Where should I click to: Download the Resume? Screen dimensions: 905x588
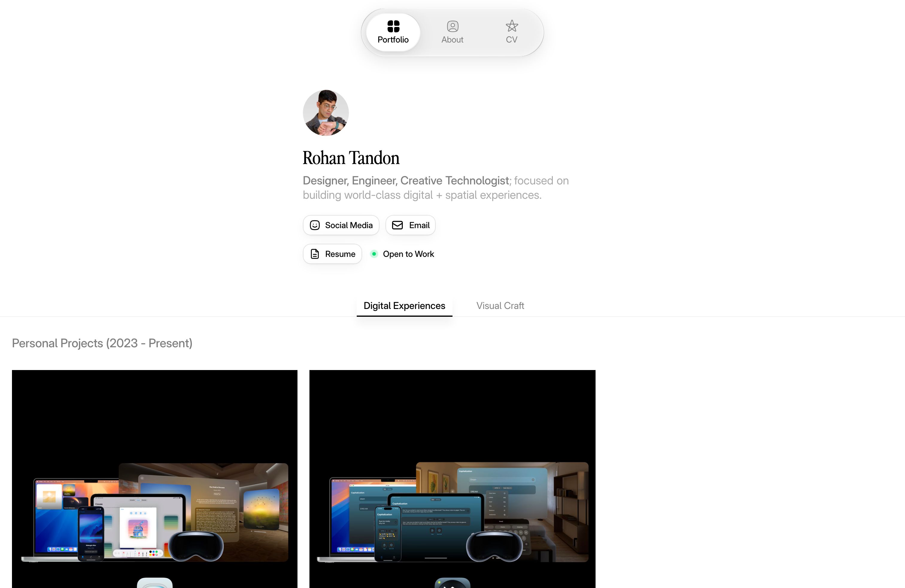(x=332, y=254)
